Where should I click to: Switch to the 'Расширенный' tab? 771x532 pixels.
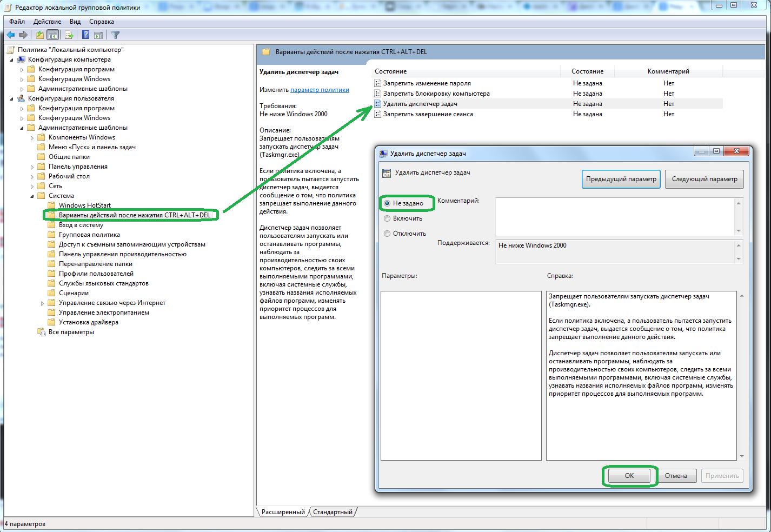(283, 512)
